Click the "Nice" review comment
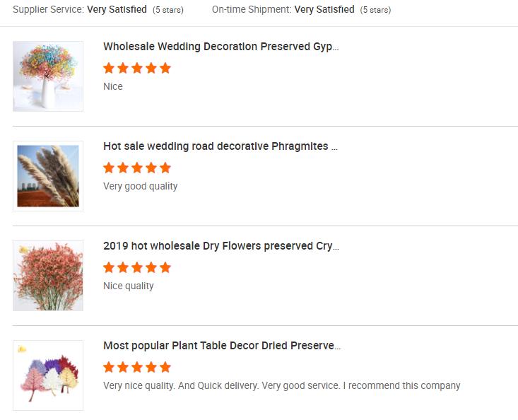 [113, 86]
